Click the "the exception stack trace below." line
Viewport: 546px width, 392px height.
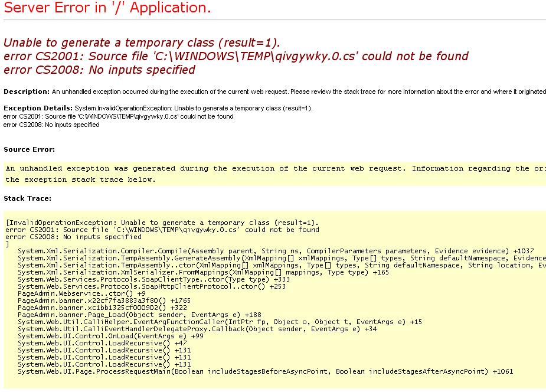(80, 179)
